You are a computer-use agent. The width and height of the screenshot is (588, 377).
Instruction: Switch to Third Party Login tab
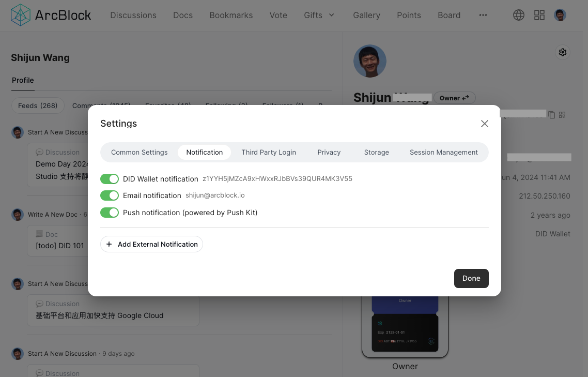269,152
